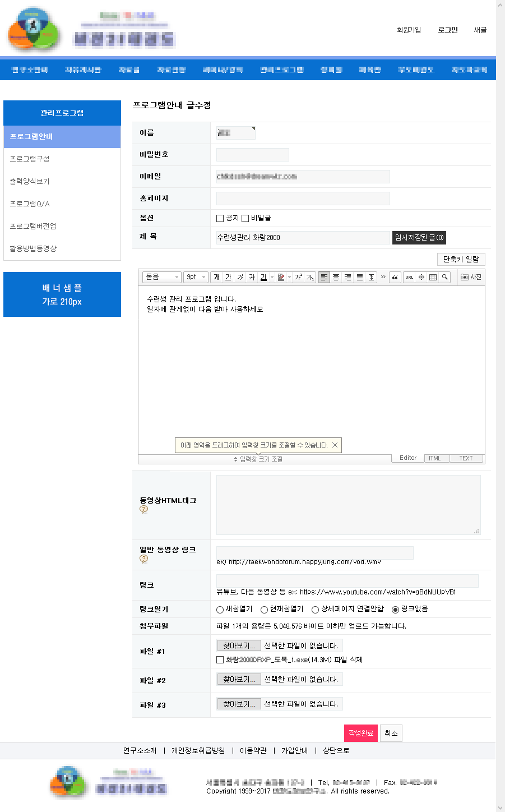Screen dimensions: 505x812
Task: Switch to the HTML editor tab
Action: [436, 458]
